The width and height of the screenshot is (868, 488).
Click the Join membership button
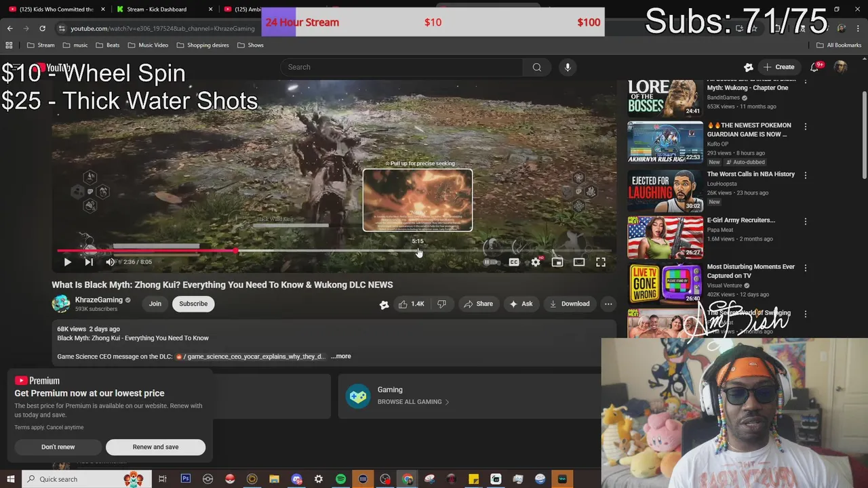pyautogui.click(x=155, y=304)
